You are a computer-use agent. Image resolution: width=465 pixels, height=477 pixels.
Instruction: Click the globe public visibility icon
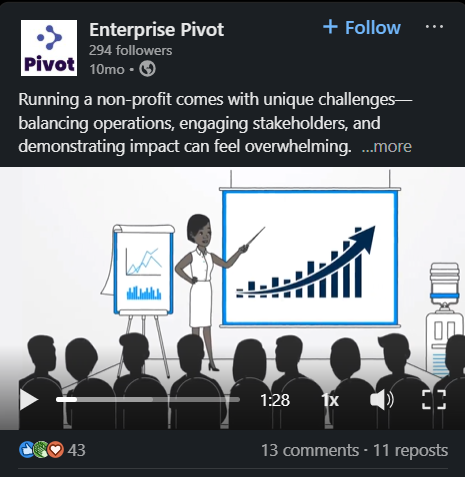[x=147, y=69]
